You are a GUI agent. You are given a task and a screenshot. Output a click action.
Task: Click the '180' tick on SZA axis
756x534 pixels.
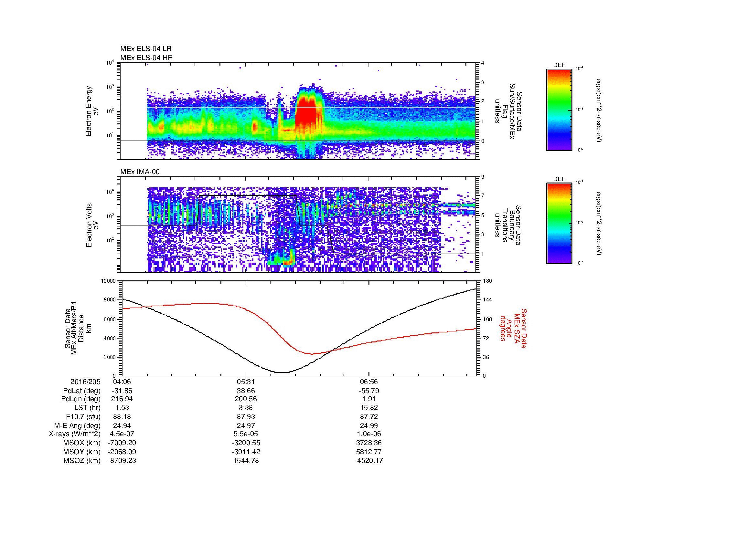(x=487, y=281)
